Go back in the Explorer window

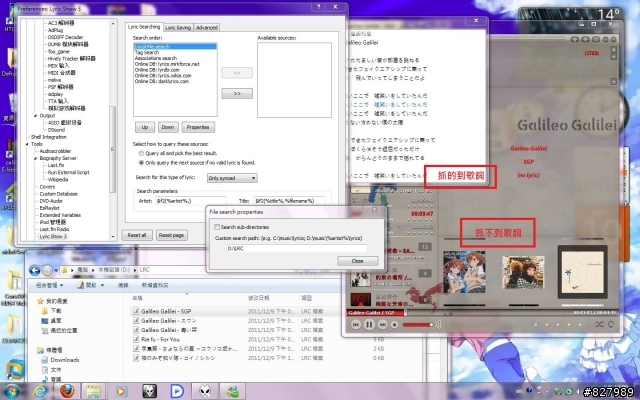tap(35, 270)
